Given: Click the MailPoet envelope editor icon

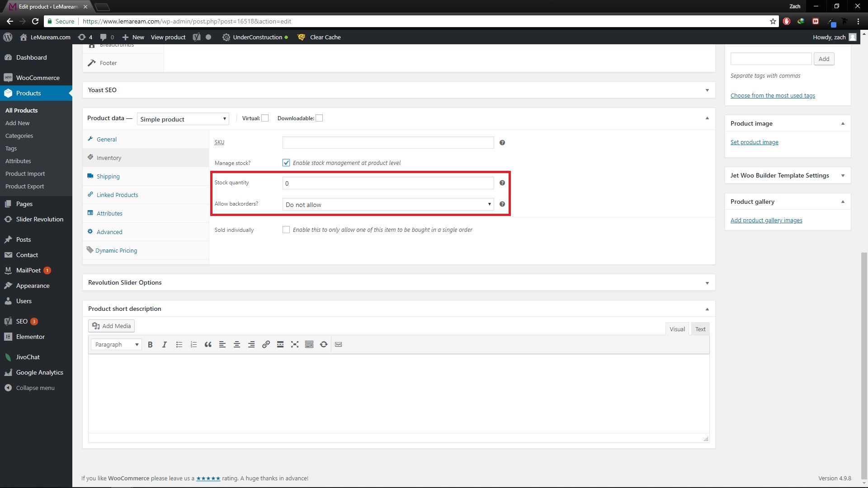Looking at the screenshot, I should tap(339, 345).
